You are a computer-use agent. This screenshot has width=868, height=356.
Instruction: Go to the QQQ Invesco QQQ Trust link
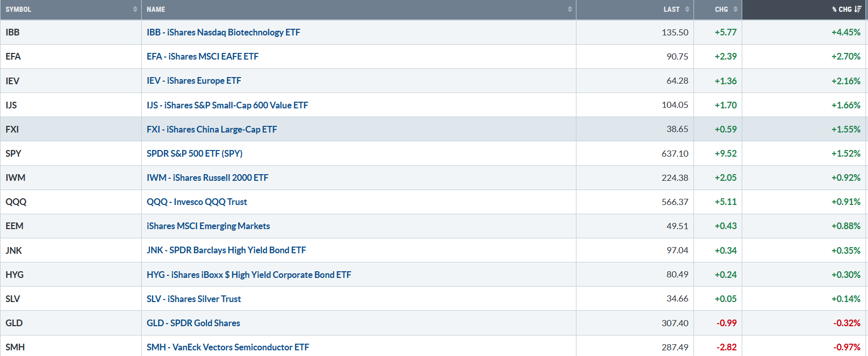coord(197,202)
